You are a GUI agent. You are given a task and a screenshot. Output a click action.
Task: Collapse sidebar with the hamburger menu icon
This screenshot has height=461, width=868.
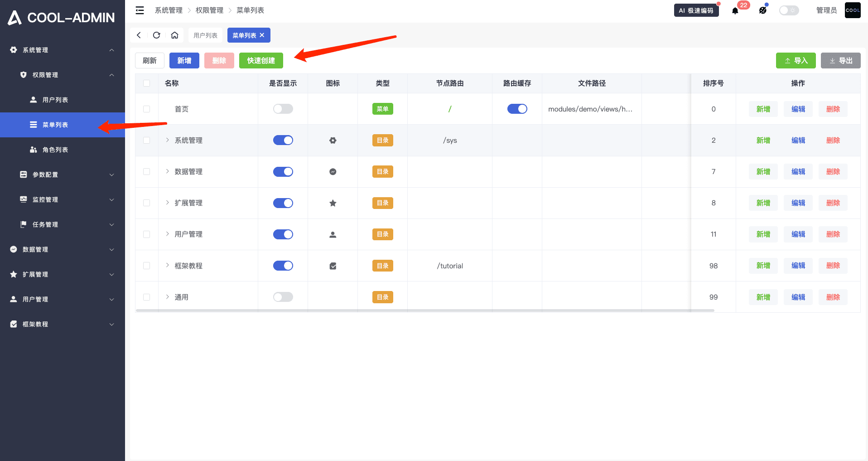[x=140, y=10]
